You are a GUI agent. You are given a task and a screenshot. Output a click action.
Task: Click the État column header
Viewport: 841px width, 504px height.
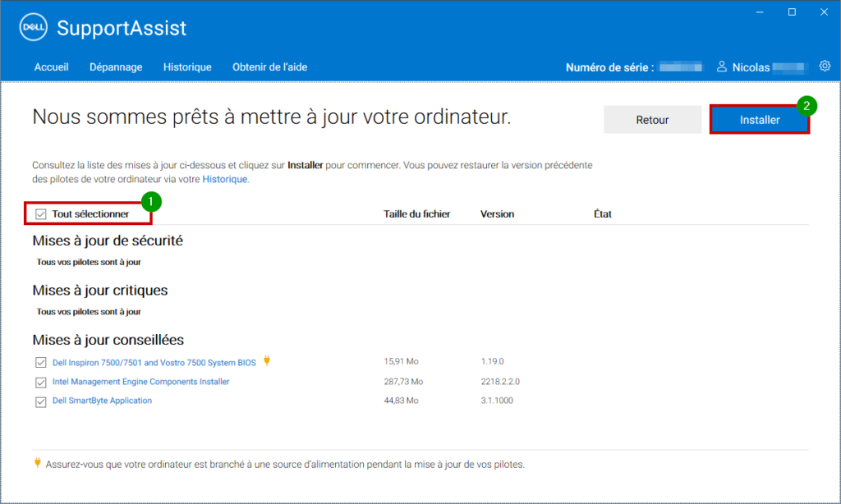pyautogui.click(x=602, y=214)
